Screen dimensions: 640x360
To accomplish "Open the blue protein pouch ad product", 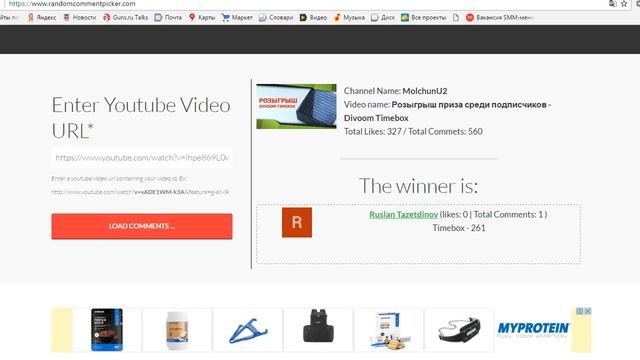I will (107, 330).
